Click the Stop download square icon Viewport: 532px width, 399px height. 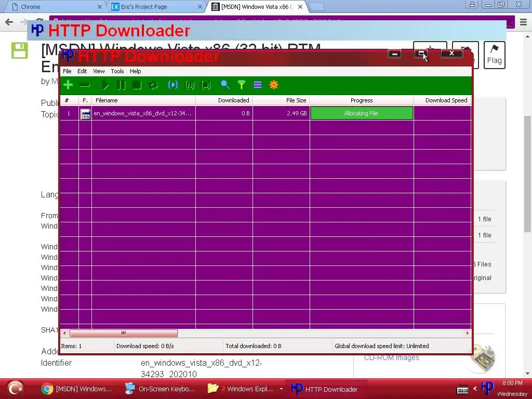tap(137, 85)
